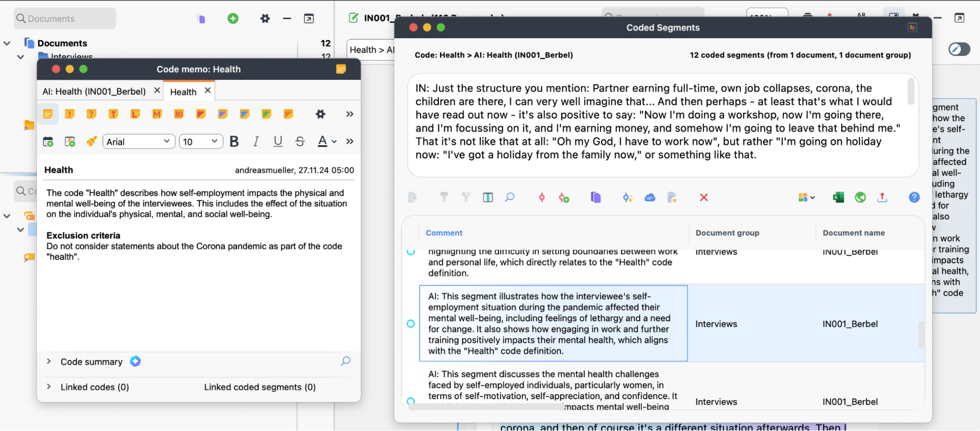Screen dimensions: 980x431
Task: Open the green globe export icon
Action: click(x=860, y=197)
